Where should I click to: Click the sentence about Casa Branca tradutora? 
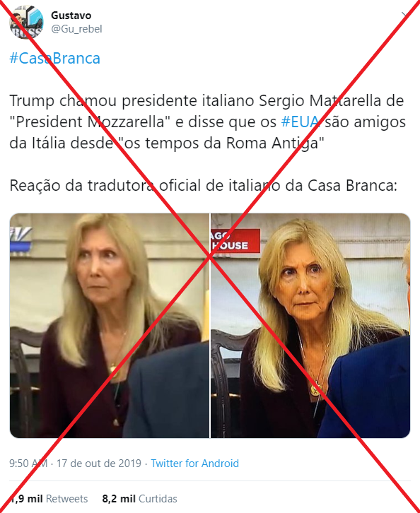point(204,186)
